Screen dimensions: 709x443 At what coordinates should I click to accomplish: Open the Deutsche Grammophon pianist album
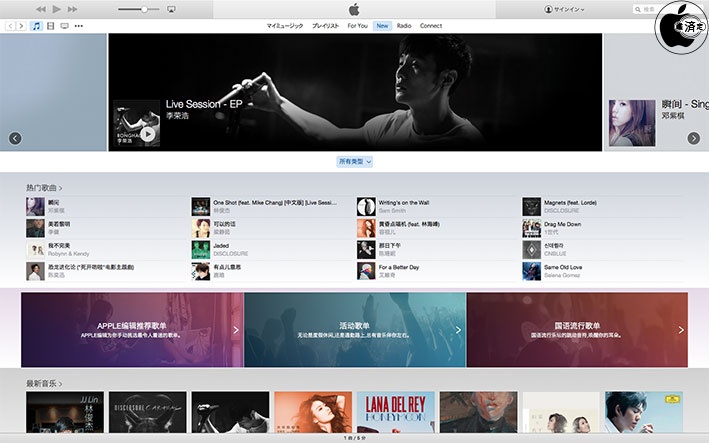(644, 412)
